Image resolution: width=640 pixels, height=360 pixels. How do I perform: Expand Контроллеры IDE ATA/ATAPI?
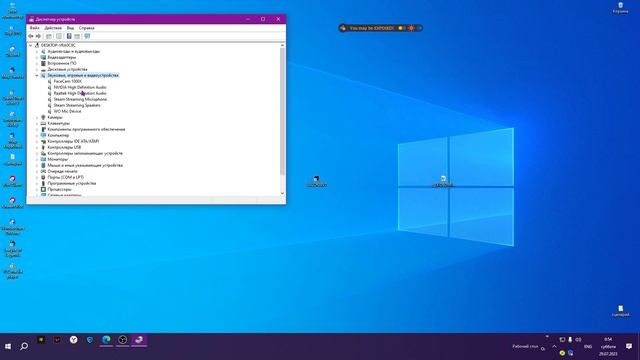coord(37,141)
